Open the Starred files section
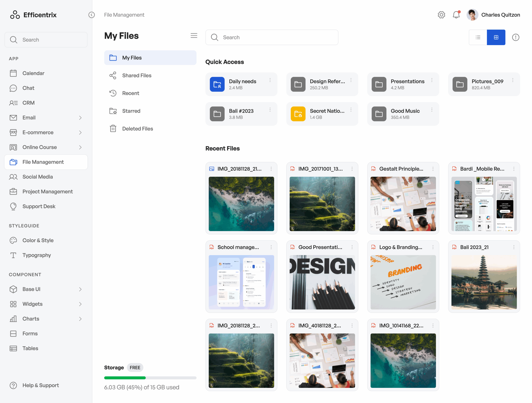This screenshot has height=403, width=532. click(x=131, y=111)
